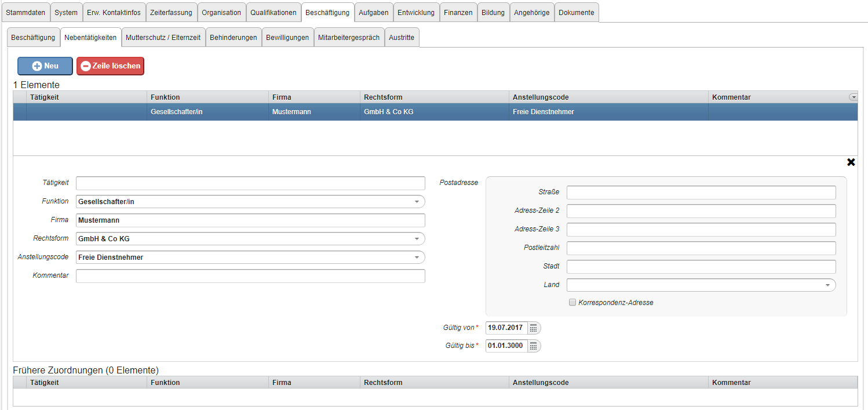Expand the Rechtsform dropdown

tap(417, 239)
